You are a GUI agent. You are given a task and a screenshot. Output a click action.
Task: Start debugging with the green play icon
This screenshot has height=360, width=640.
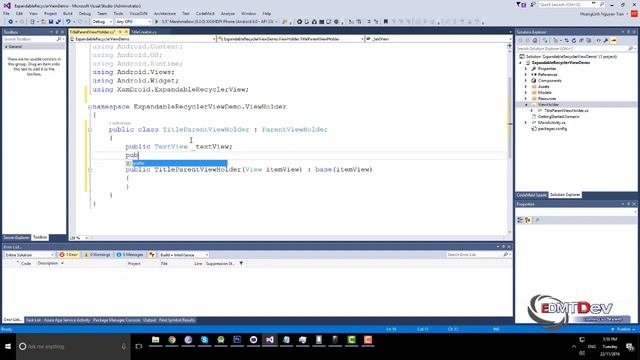click(156, 22)
